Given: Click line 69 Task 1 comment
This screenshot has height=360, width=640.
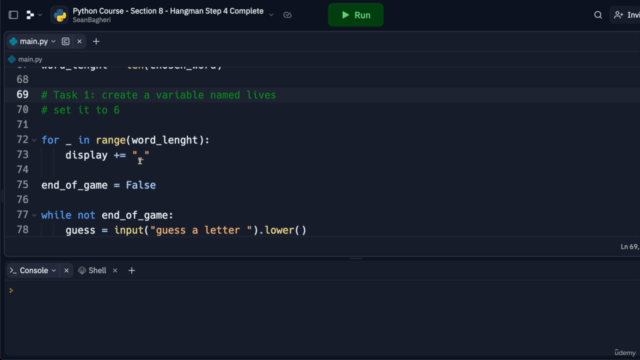Looking at the screenshot, I should [x=159, y=95].
